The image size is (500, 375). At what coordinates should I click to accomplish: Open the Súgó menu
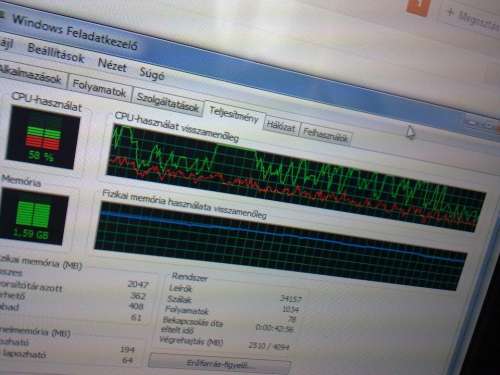[152, 73]
